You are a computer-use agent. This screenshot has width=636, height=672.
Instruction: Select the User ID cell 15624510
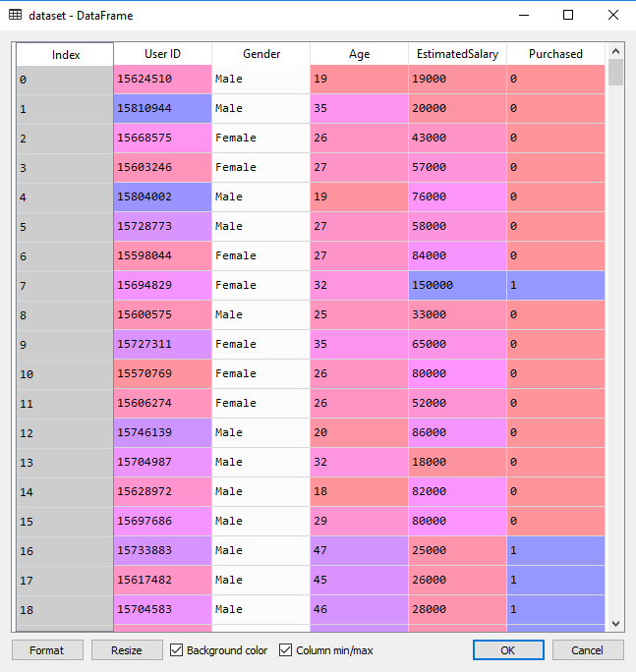point(162,79)
